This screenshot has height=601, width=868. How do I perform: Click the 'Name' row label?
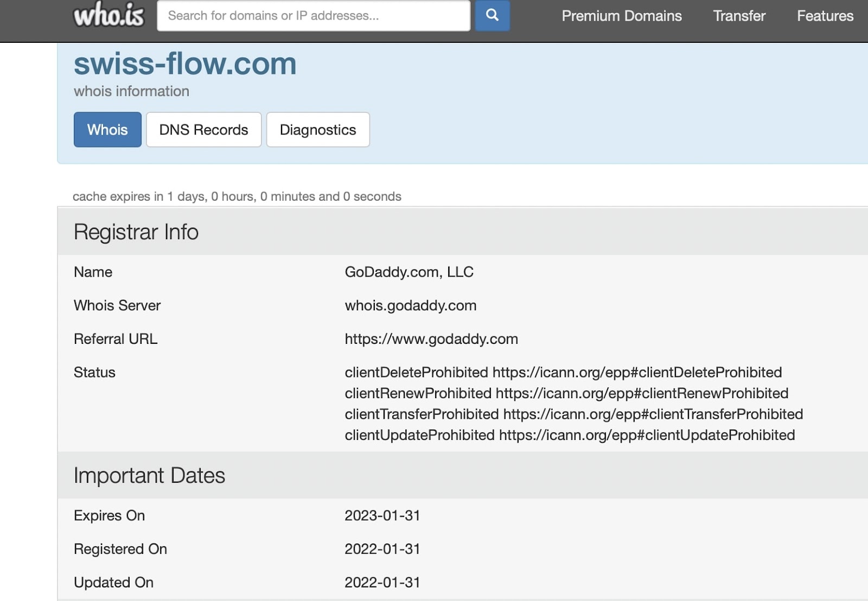pos(93,272)
